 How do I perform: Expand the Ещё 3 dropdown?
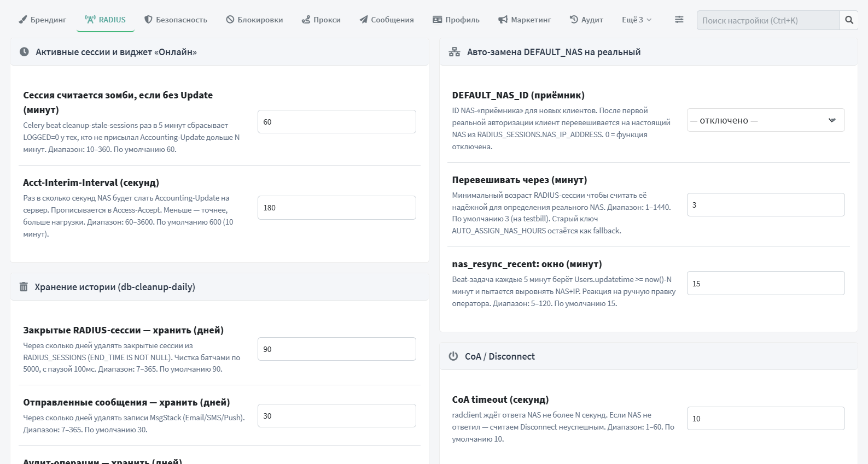[x=637, y=20]
